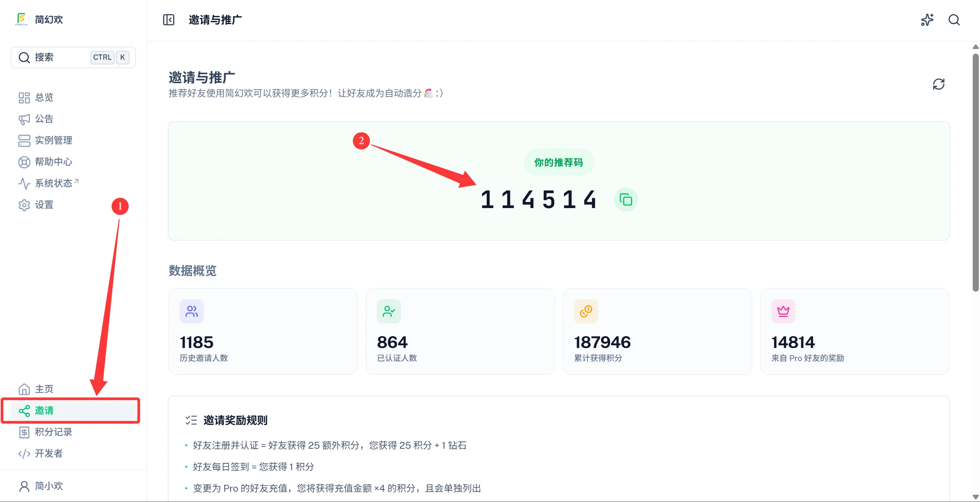Click the page scrollbar thumb

(975, 172)
